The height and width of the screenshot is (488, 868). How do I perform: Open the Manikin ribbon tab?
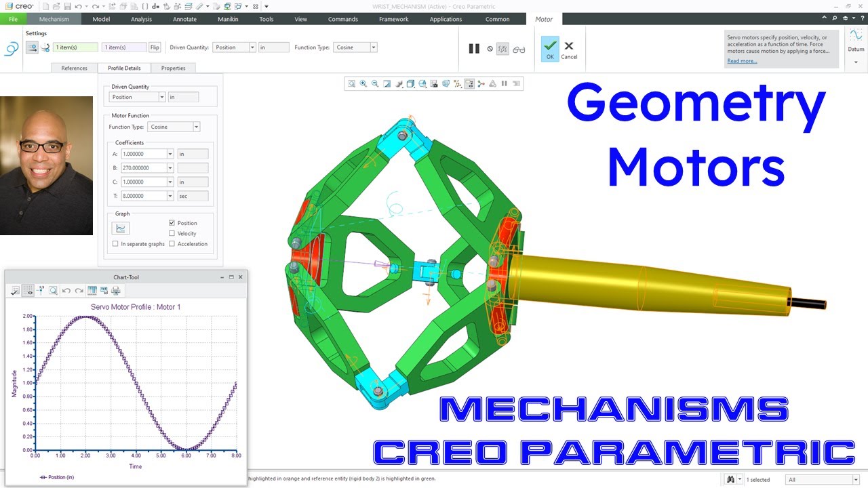(x=228, y=19)
